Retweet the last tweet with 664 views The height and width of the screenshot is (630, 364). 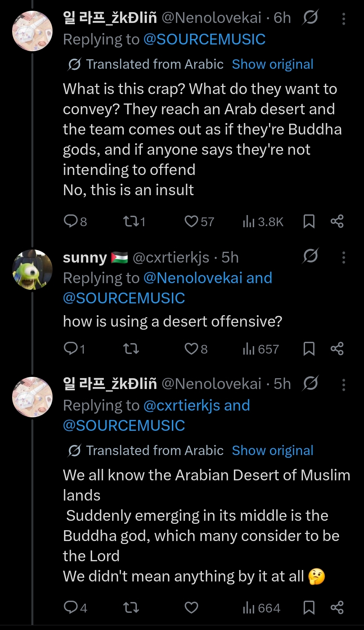tap(131, 607)
